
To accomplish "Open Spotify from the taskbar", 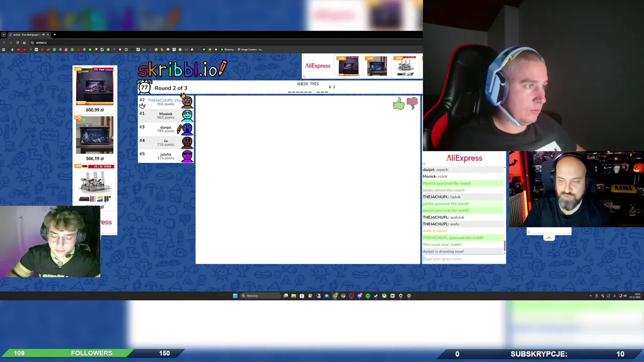I will click(x=368, y=296).
